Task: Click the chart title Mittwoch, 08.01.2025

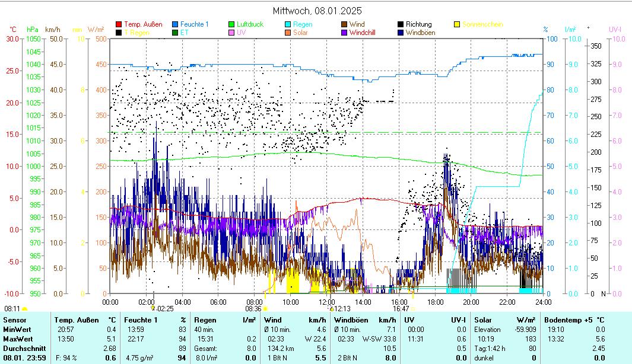Action: coord(317,11)
